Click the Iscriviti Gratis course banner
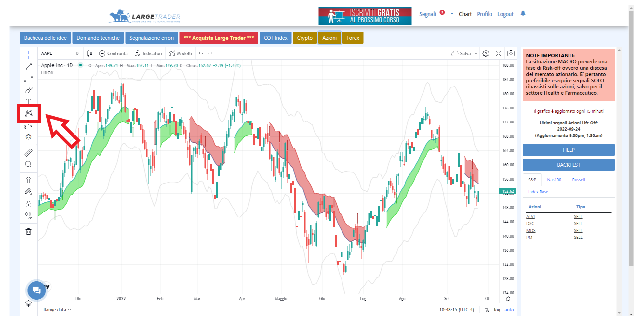644x321 pixels. tap(365, 16)
